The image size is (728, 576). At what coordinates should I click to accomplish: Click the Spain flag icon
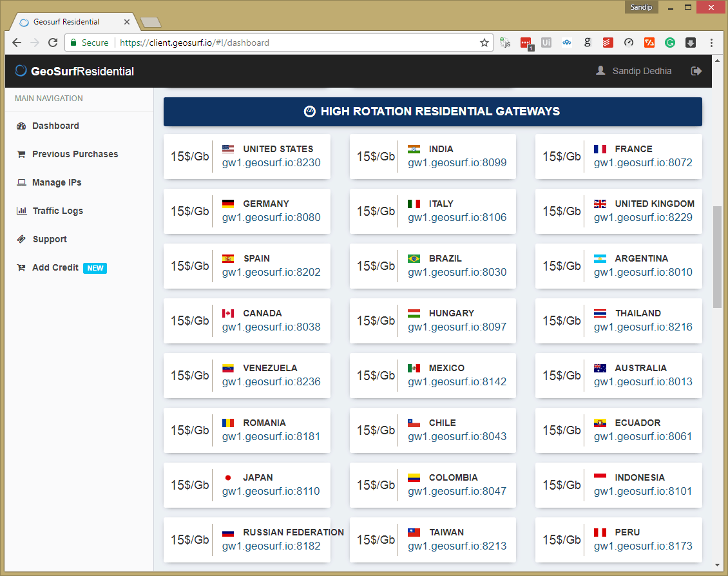(x=228, y=258)
